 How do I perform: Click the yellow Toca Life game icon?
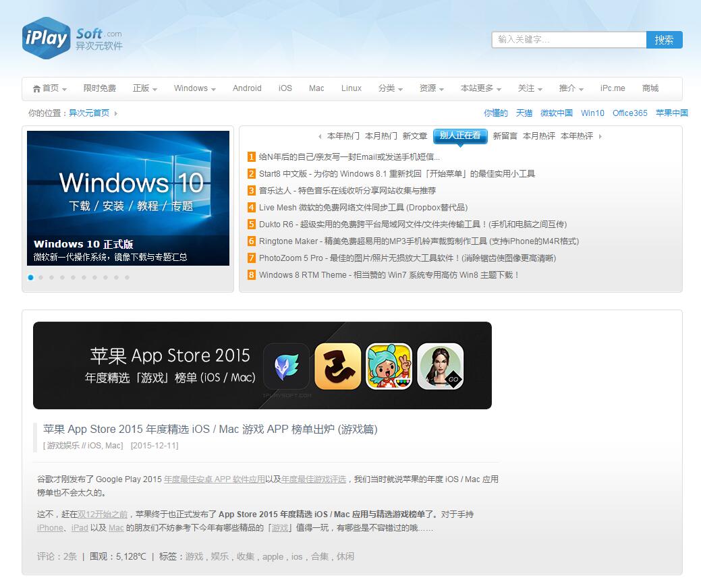389,366
